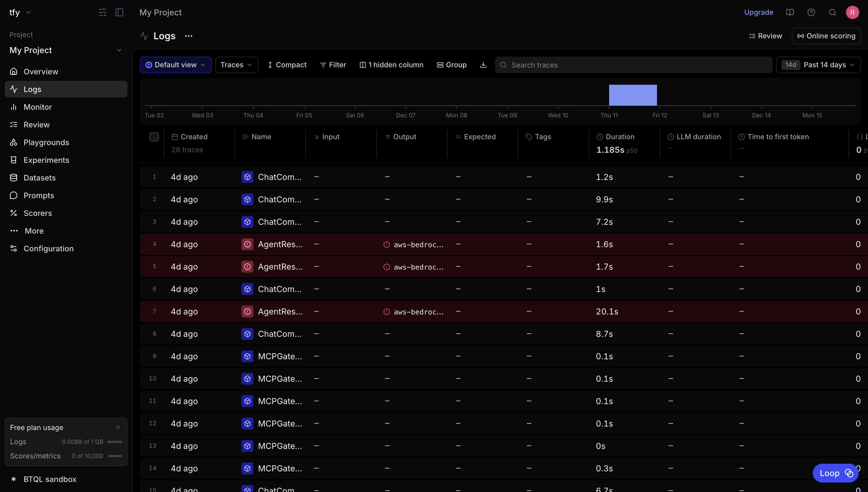This screenshot has height=492, width=868.
Task: Toggle the 1 hidden column control
Action: click(x=391, y=65)
